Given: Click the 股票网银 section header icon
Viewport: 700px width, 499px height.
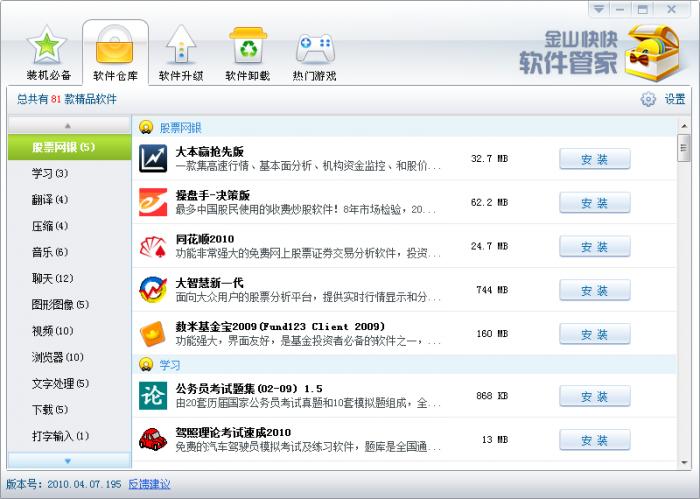Looking at the screenshot, I should tap(146, 127).
